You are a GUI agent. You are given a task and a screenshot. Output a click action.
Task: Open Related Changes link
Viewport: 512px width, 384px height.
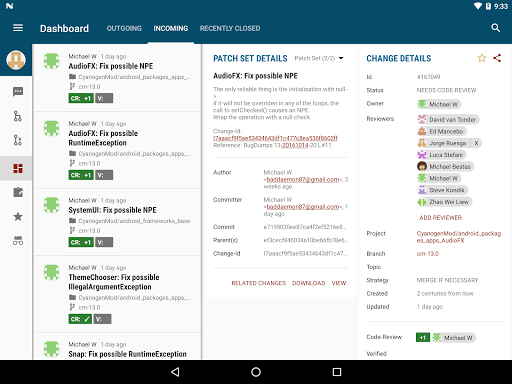pos(259,283)
